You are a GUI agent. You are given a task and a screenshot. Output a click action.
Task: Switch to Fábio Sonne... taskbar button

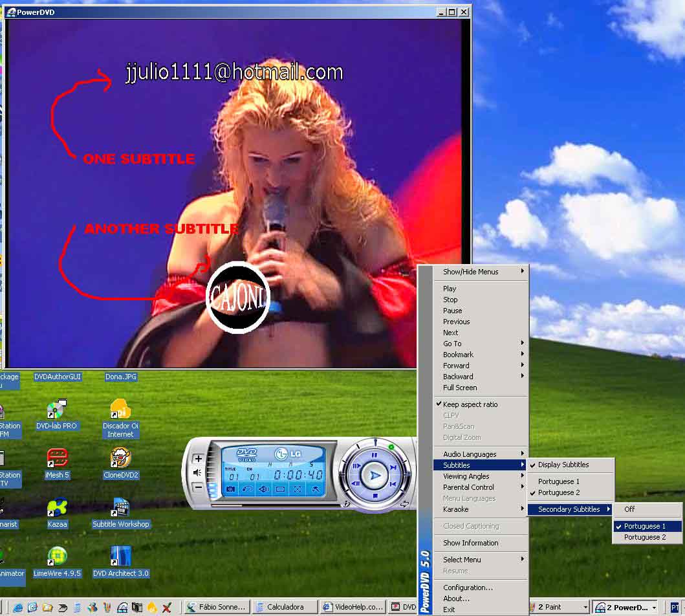217,607
